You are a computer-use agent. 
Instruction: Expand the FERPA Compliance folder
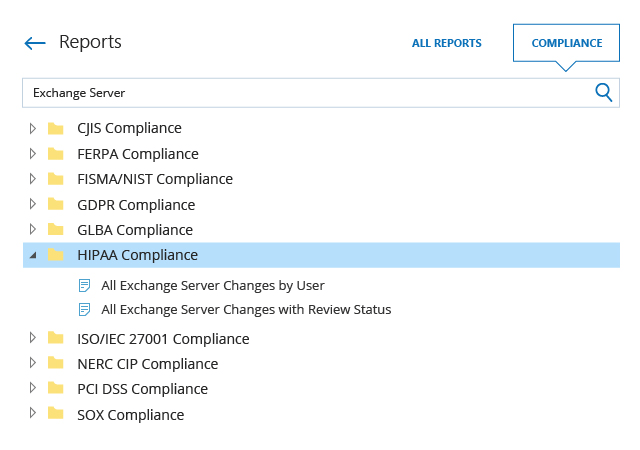33,153
